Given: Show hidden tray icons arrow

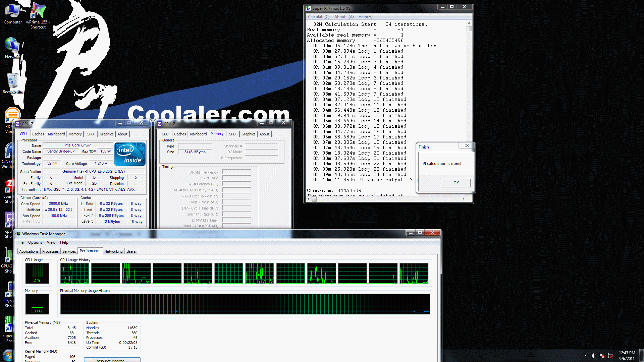Looking at the screenshot, I should point(586,356).
